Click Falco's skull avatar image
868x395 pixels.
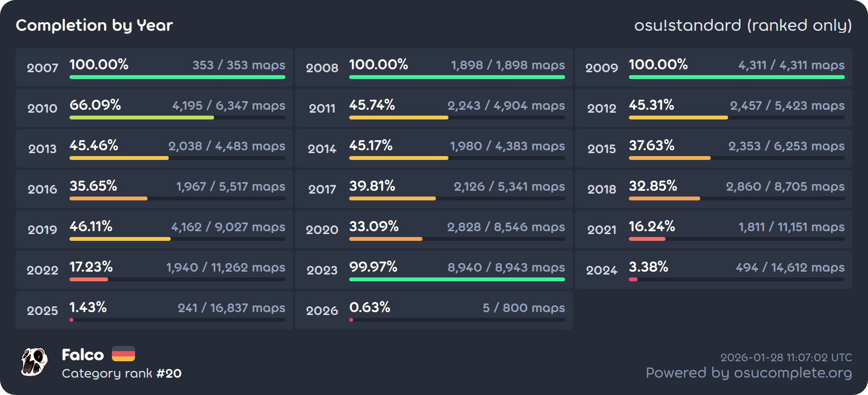pos(34,362)
